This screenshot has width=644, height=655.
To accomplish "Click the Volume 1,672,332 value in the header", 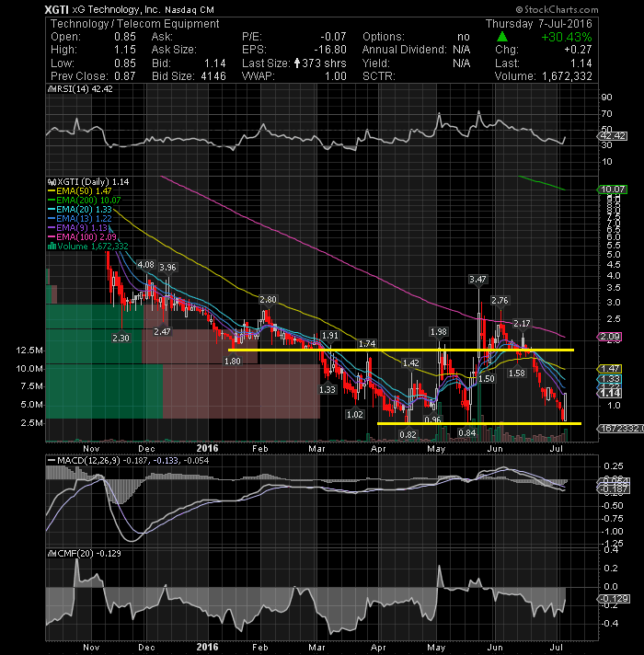I will click(x=567, y=76).
